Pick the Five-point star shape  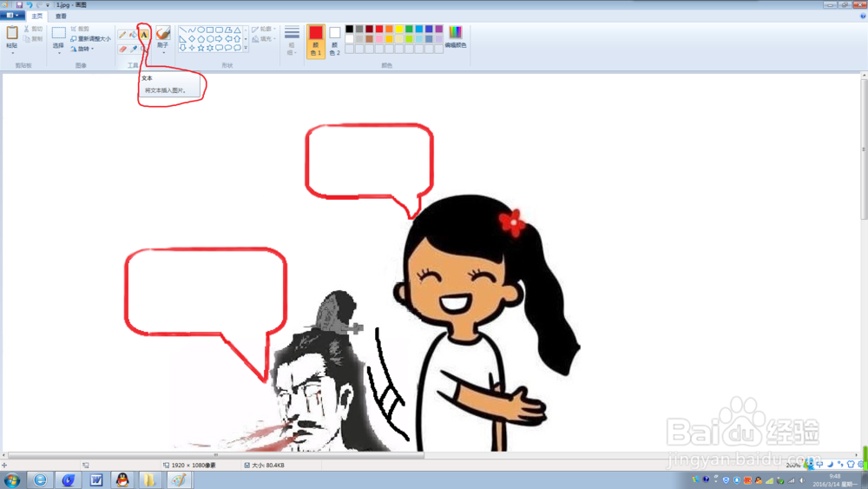[x=201, y=48]
